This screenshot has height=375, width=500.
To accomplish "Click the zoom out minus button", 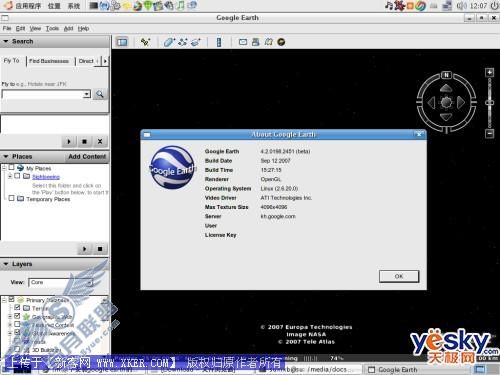I will point(489,133).
